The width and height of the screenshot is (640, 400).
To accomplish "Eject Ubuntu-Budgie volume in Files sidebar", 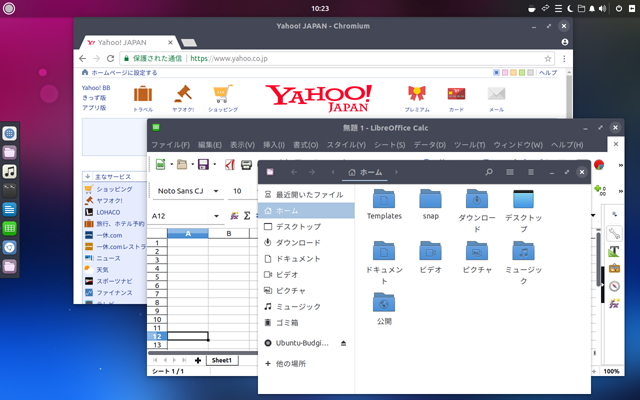I will (x=343, y=343).
